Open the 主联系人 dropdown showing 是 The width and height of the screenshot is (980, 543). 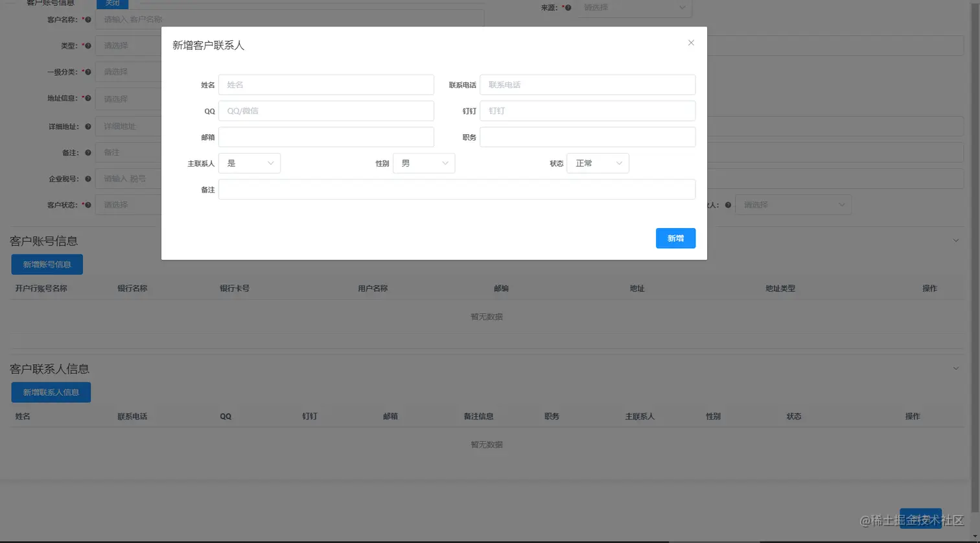(x=250, y=163)
